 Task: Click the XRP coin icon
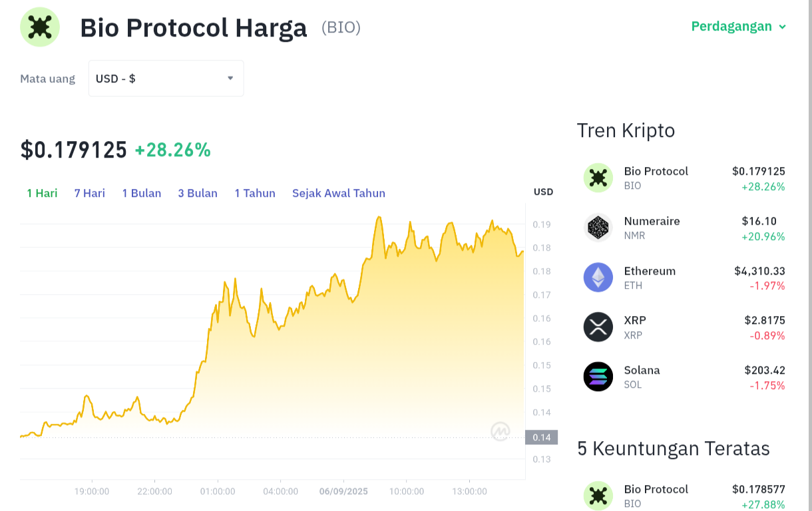598,327
